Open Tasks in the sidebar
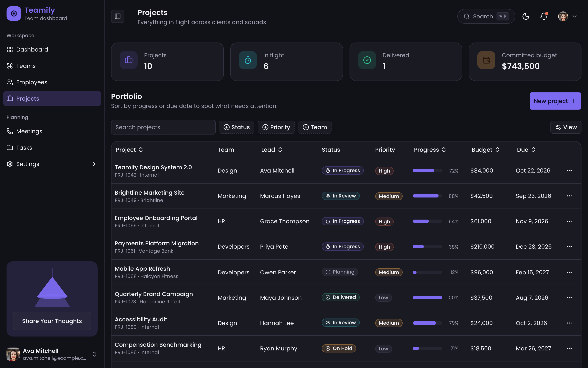This screenshot has width=588, height=368. [x=52, y=147]
